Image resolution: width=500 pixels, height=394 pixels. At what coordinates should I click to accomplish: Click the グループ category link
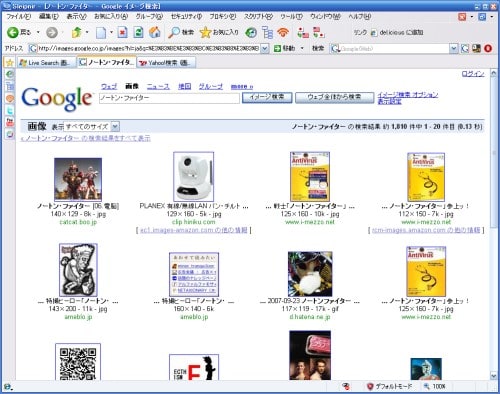211,86
